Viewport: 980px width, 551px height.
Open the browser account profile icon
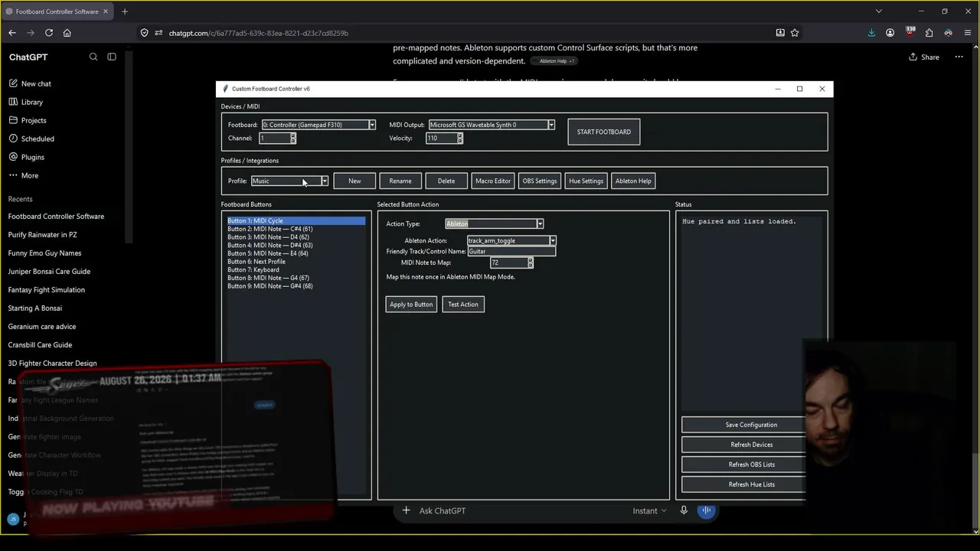[890, 33]
